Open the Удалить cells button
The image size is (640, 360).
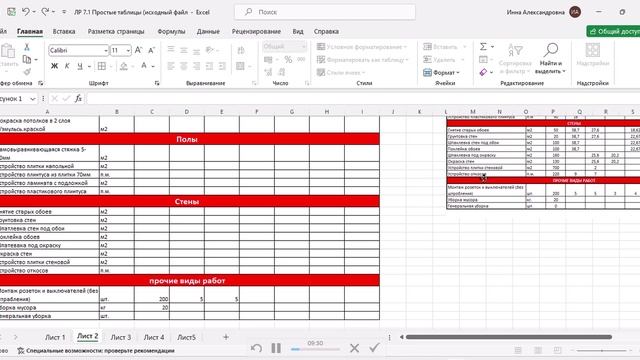pos(443,60)
